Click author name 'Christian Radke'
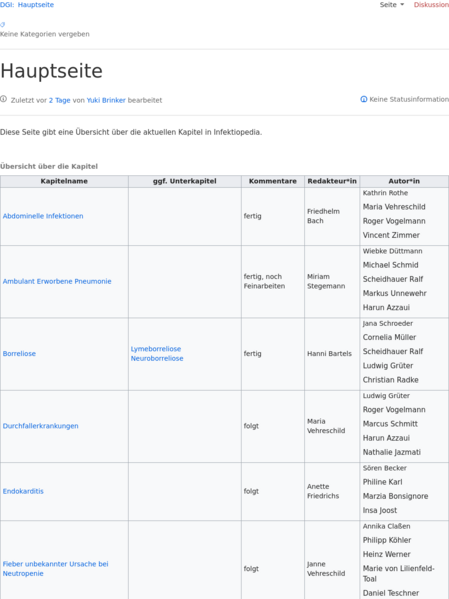This screenshot has width=449, height=599. pyautogui.click(x=391, y=380)
